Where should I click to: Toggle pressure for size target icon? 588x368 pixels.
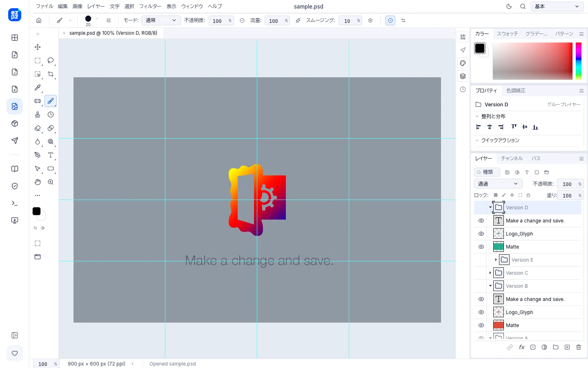click(x=390, y=20)
